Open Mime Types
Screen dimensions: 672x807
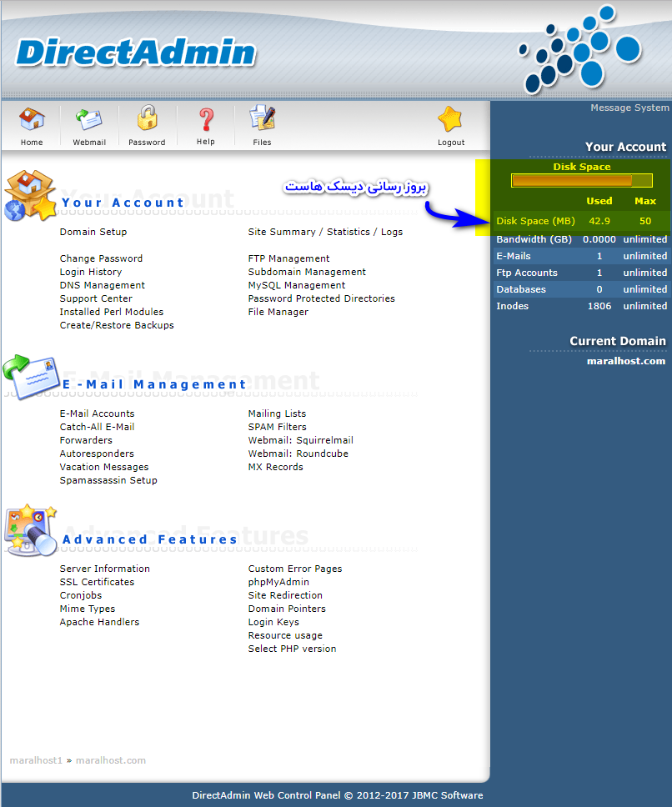(88, 609)
